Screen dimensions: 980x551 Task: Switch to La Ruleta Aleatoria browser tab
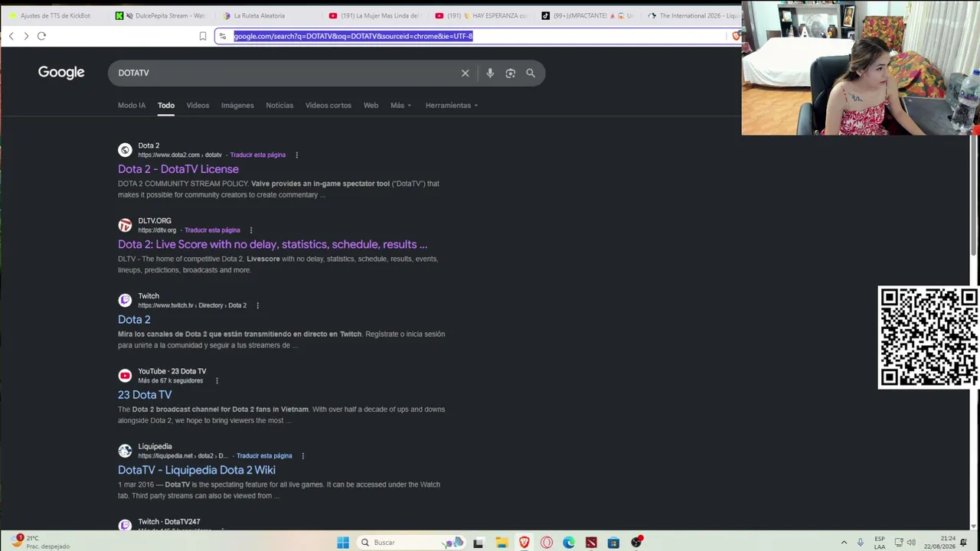coord(267,15)
